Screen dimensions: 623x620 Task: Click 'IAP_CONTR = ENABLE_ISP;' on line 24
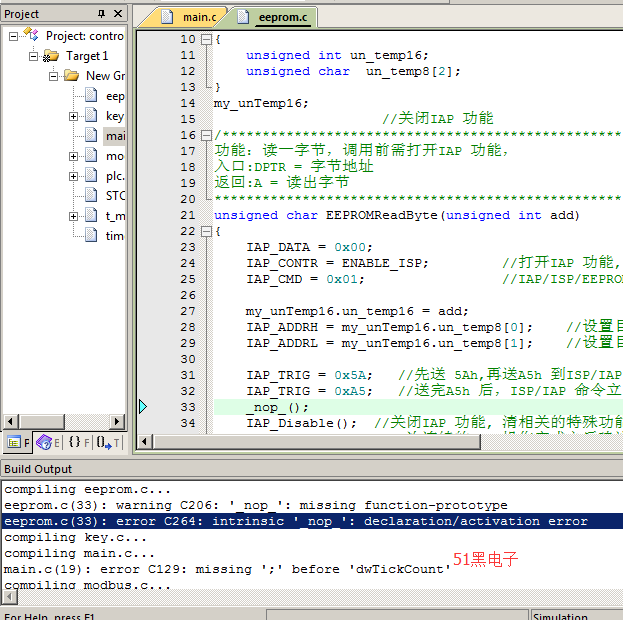337,263
